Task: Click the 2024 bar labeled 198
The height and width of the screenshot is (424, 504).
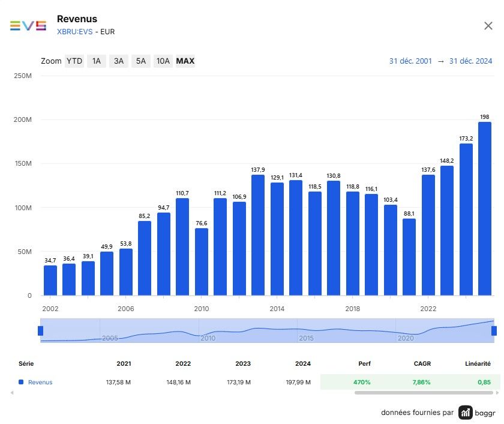Action: tap(484, 208)
